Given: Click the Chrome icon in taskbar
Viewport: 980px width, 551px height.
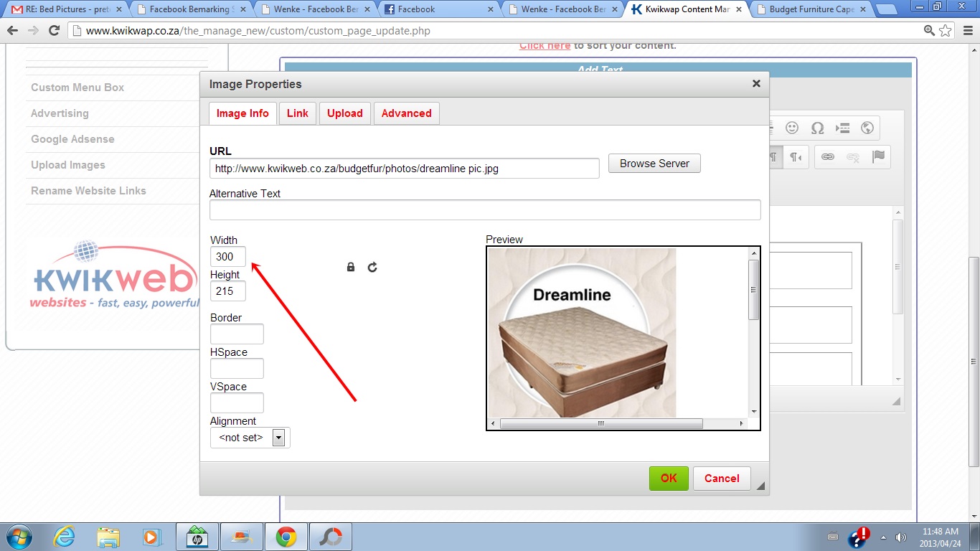Looking at the screenshot, I should pos(286,537).
